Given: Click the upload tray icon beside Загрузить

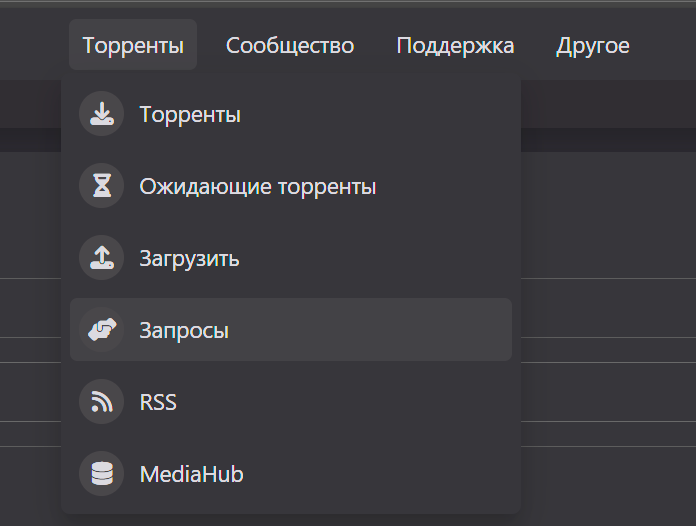Looking at the screenshot, I should tap(101, 258).
